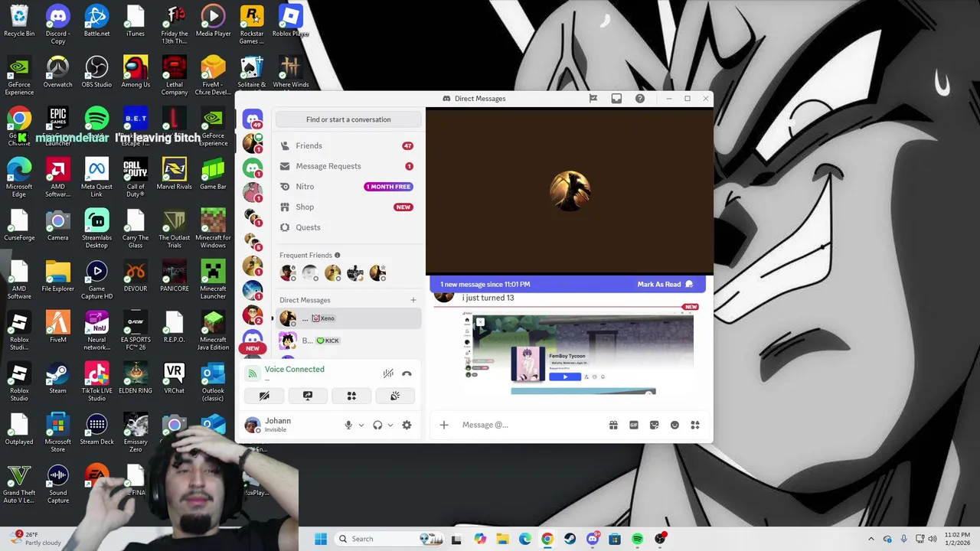Open Rockstar Games Launcher desktop icon

251,24
